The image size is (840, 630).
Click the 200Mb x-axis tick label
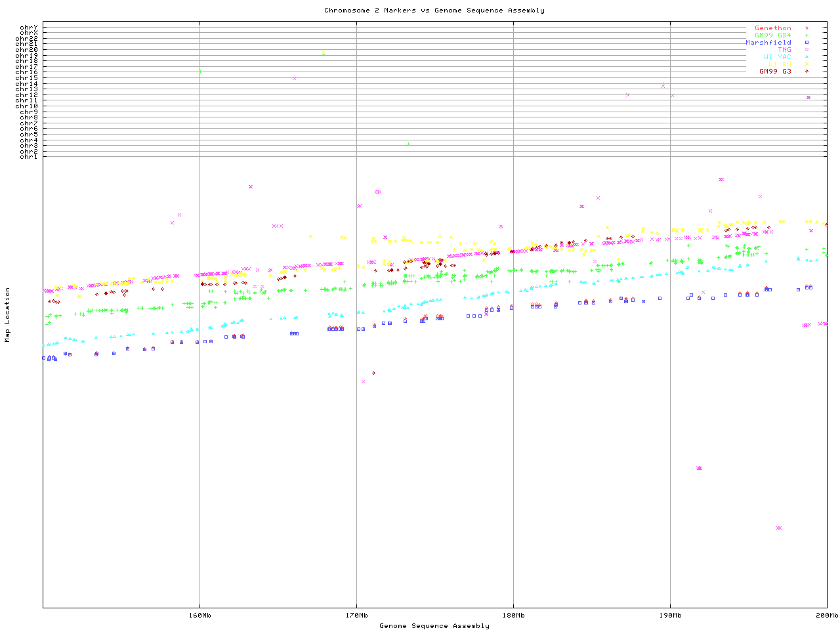[827, 616]
